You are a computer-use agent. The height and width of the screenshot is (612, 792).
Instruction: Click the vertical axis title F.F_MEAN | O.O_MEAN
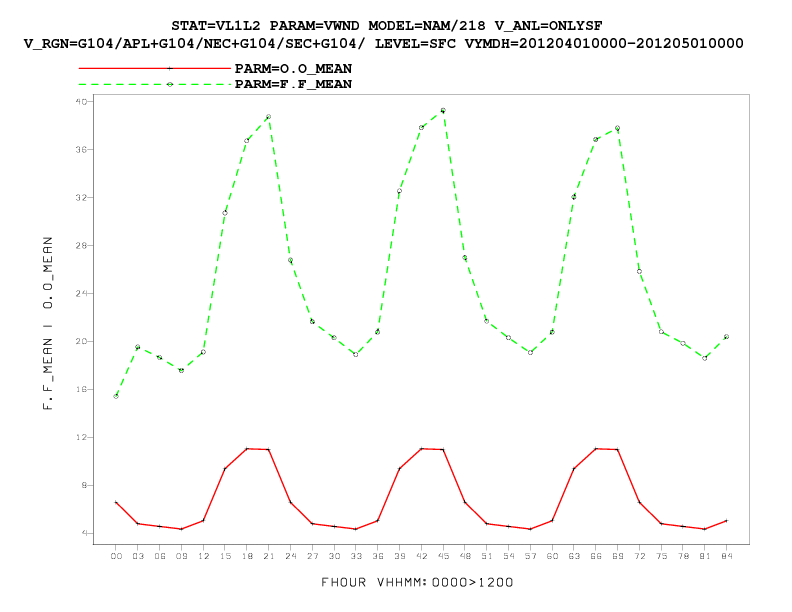(48, 323)
